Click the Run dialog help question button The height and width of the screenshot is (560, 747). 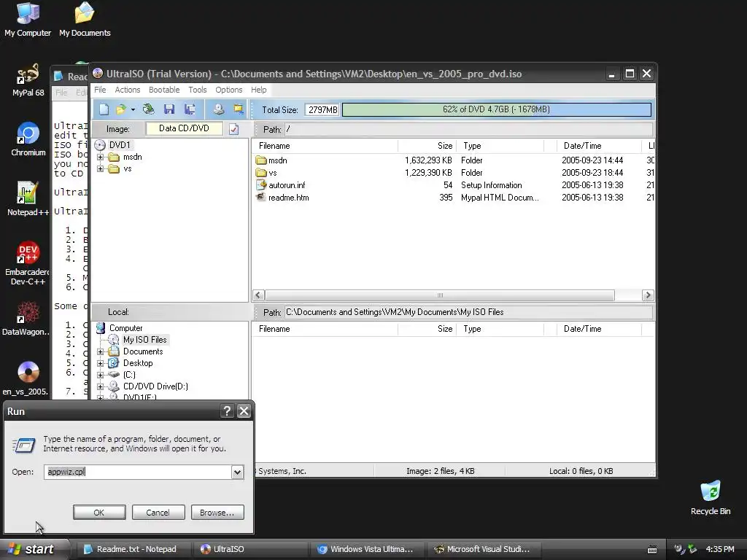point(228,411)
